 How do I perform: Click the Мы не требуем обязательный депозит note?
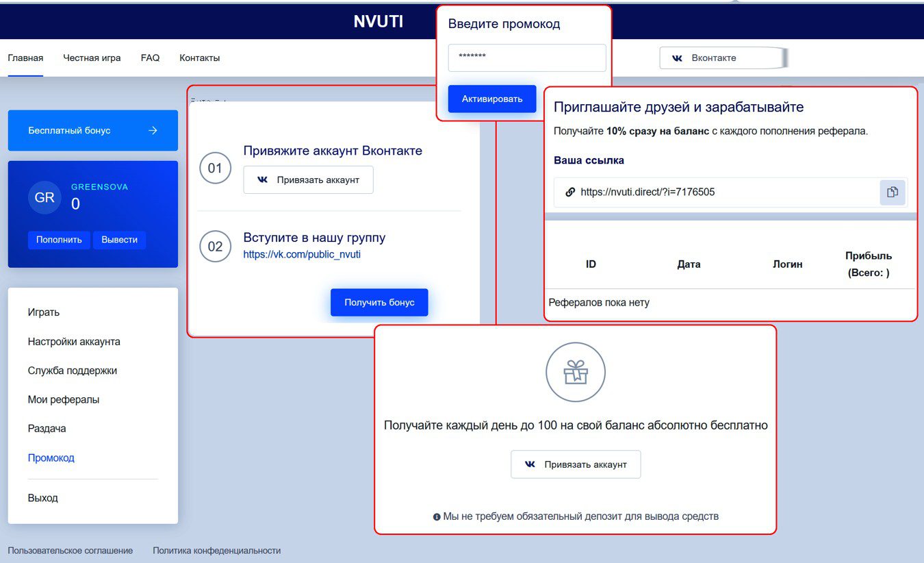point(576,516)
